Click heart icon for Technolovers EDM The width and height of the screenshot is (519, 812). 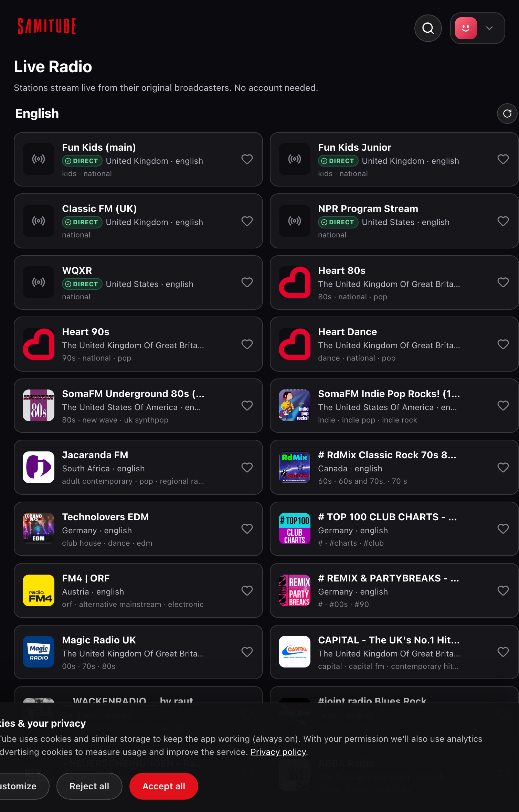pos(247,529)
